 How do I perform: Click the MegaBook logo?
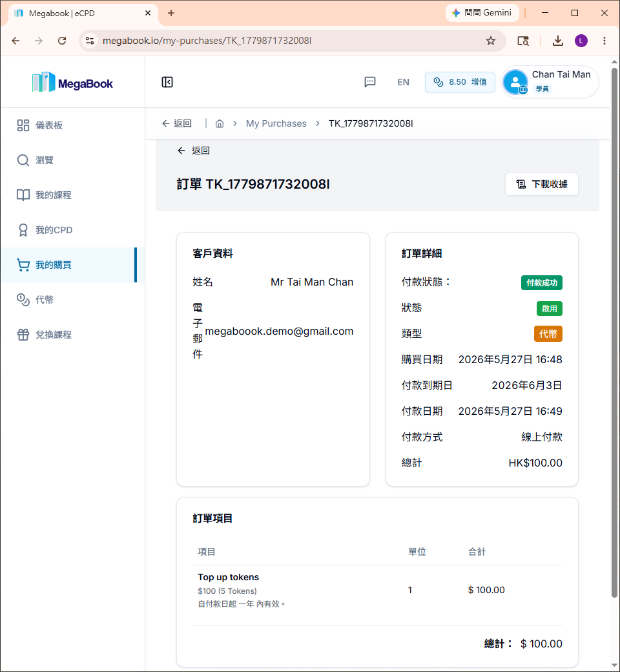click(x=72, y=82)
